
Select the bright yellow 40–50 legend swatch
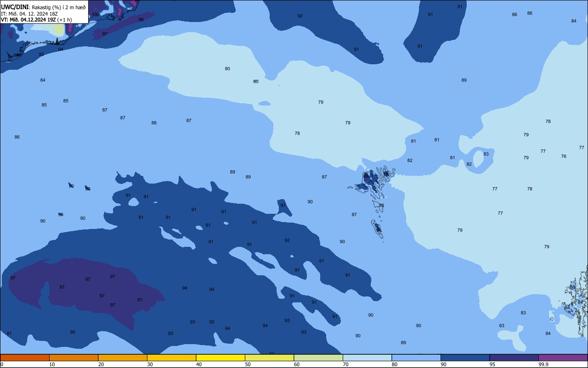coord(220,357)
